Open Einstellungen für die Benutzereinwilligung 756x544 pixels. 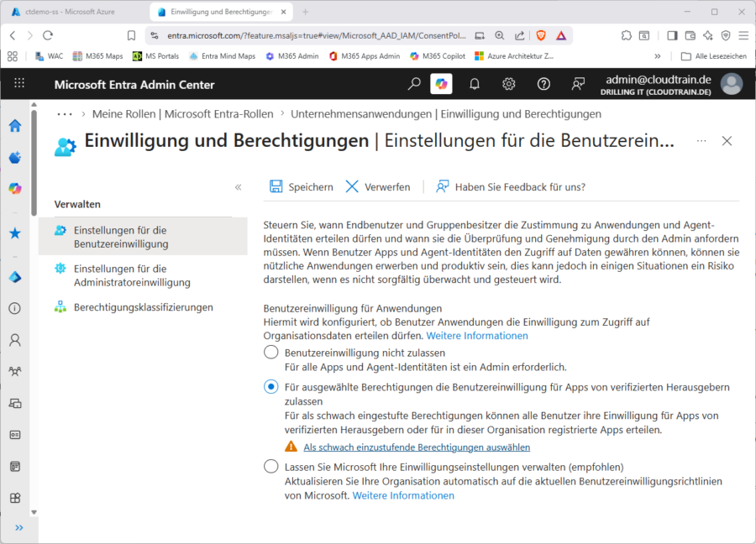coord(143,237)
